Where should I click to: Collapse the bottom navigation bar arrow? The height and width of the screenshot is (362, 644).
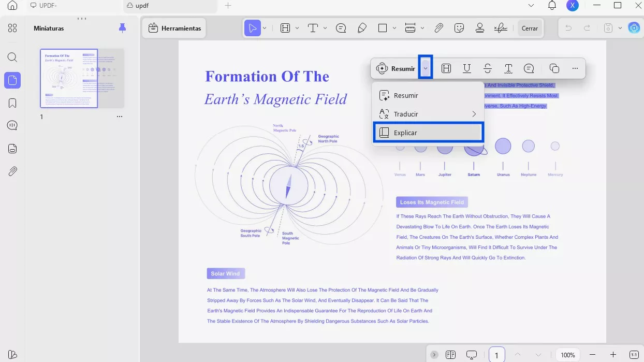[x=434, y=355]
